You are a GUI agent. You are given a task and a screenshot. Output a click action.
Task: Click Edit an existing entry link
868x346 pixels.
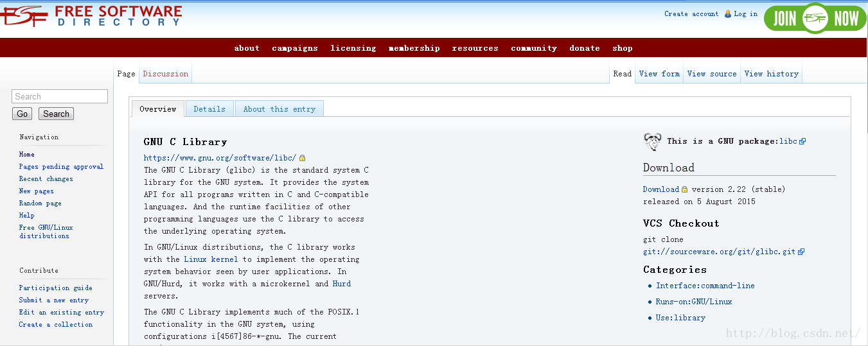pyautogui.click(x=62, y=312)
